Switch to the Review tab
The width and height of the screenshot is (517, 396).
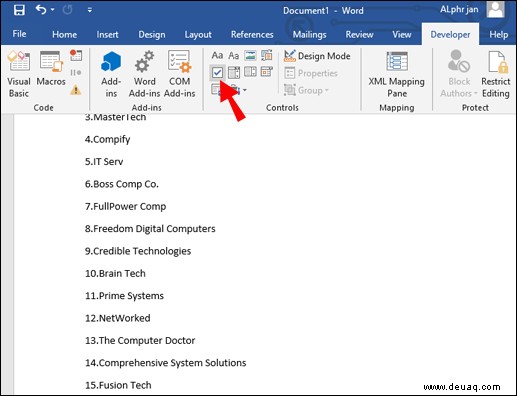tap(359, 34)
